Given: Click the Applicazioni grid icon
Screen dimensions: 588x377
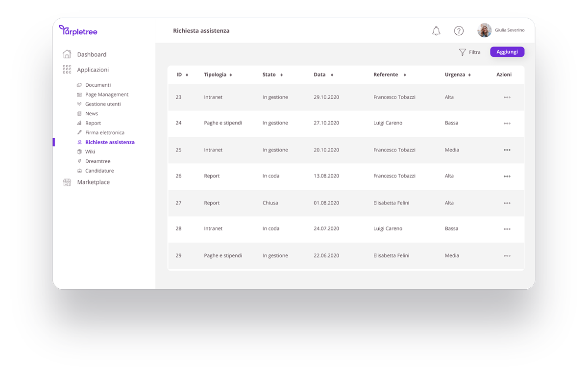Looking at the screenshot, I should click(x=67, y=70).
